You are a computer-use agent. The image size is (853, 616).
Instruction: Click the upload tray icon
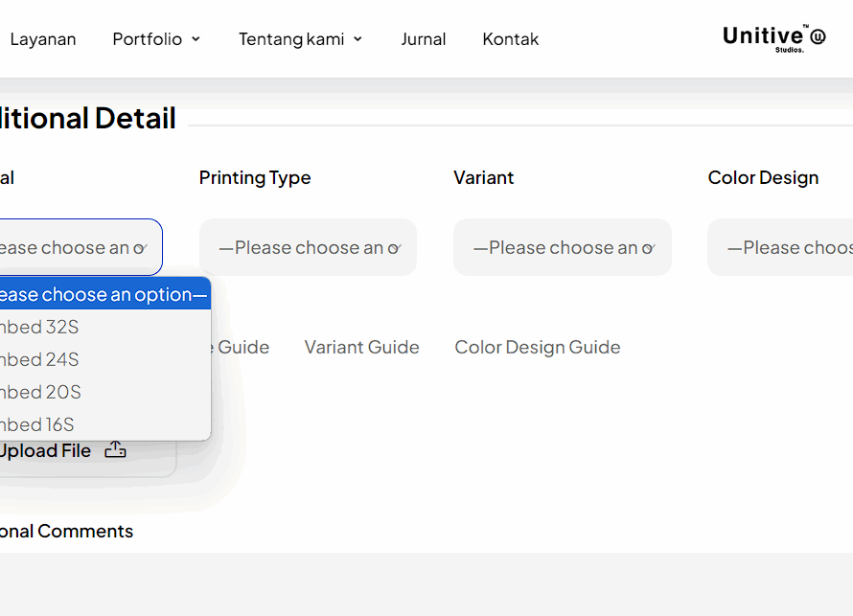[x=115, y=450]
